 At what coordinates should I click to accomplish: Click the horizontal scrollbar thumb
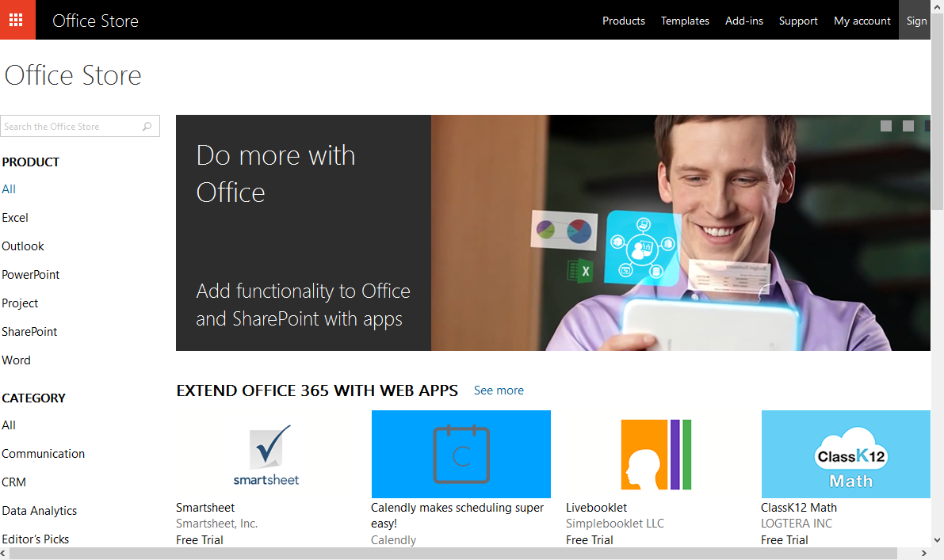coord(453,554)
